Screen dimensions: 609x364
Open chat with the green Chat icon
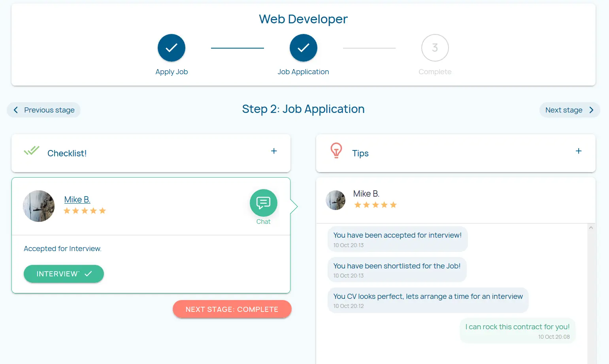coord(263,203)
